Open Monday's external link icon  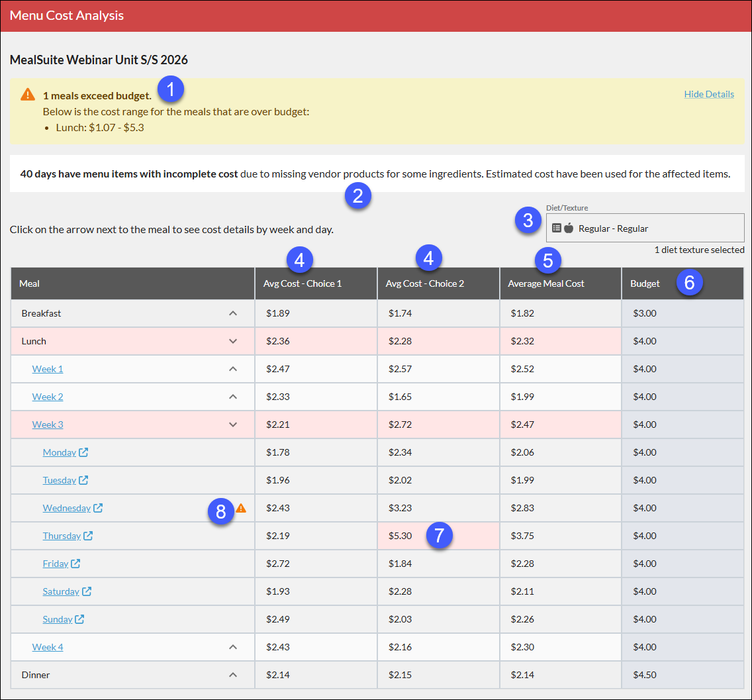click(83, 452)
